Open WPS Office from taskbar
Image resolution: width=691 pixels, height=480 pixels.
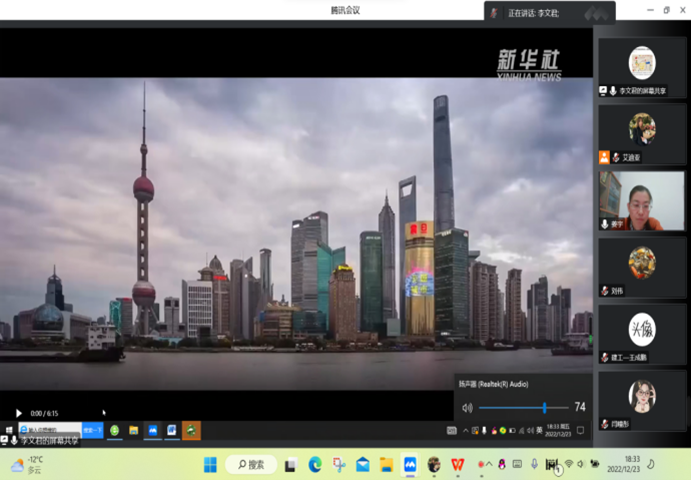(x=458, y=464)
